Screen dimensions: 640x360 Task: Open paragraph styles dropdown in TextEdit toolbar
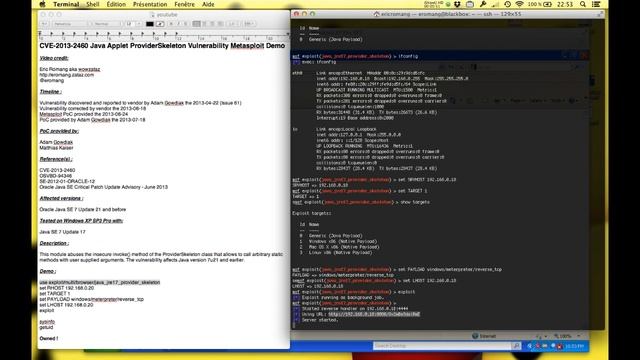pyautogui.click(x=45, y=24)
